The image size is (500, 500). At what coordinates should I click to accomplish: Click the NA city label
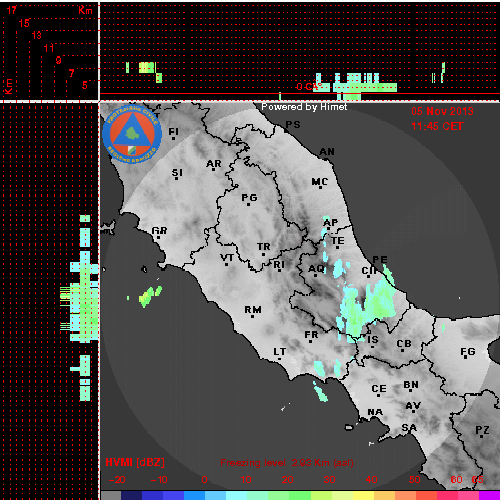[375, 412]
